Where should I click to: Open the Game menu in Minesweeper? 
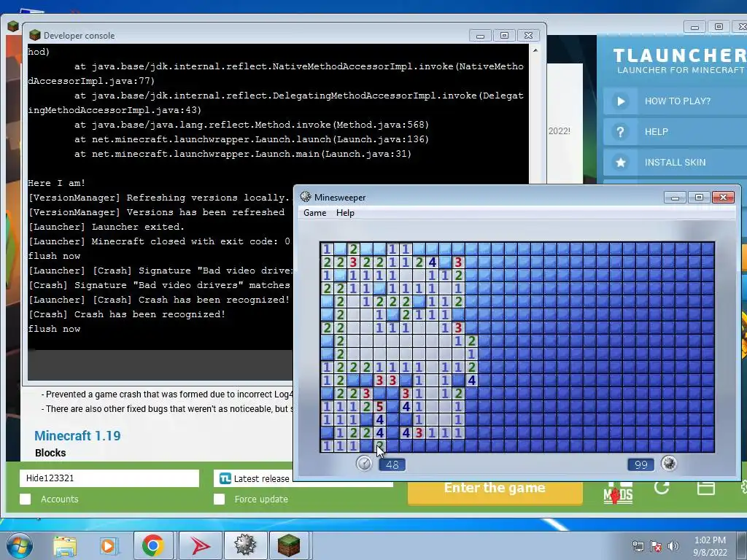tap(315, 213)
